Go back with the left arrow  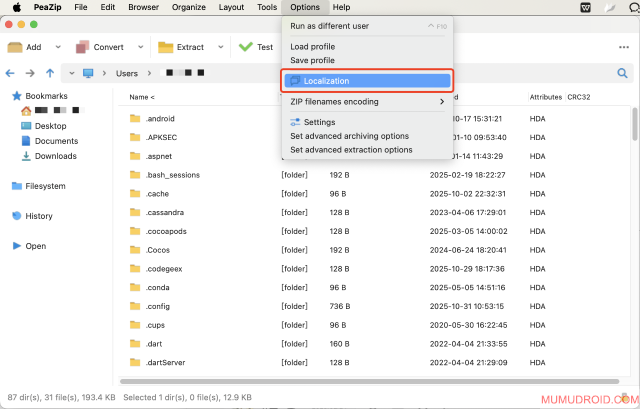click(11, 73)
